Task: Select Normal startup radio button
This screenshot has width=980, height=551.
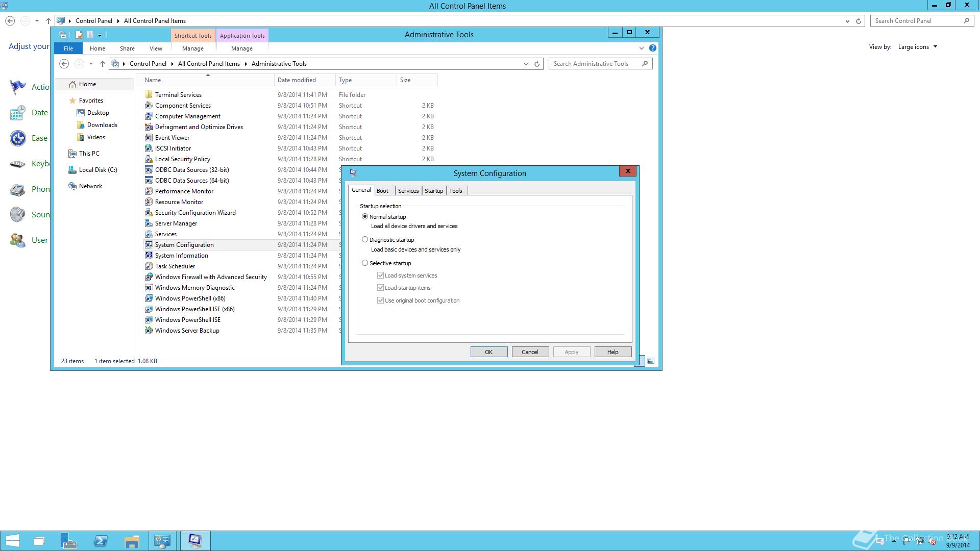Action: (x=365, y=216)
